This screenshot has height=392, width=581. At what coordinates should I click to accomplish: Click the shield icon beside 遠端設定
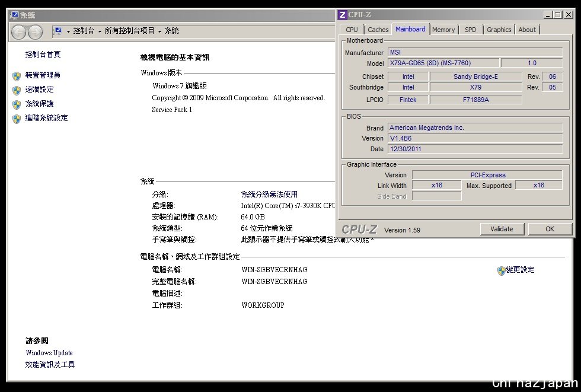[17, 90]
